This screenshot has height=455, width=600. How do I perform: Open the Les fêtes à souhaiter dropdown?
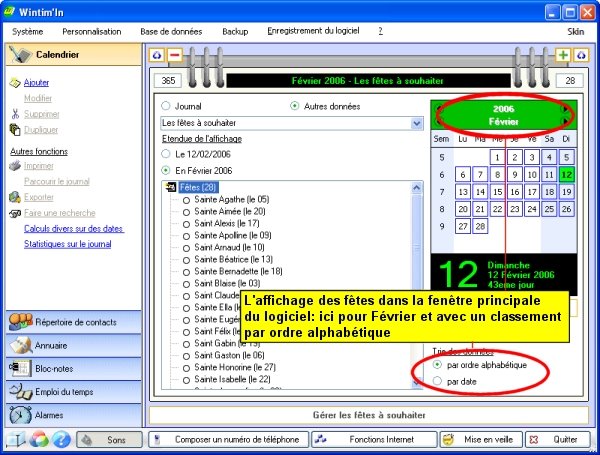pos(417,123)
